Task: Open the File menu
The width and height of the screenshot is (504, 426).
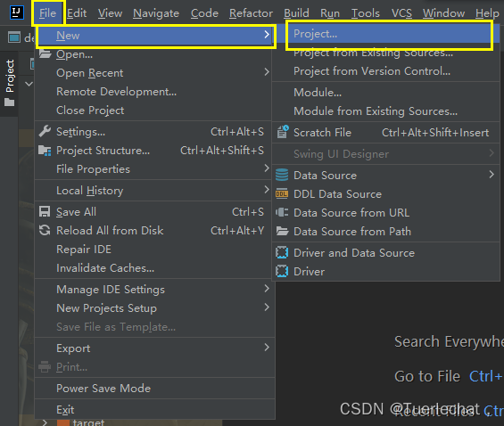Action: 47,13
